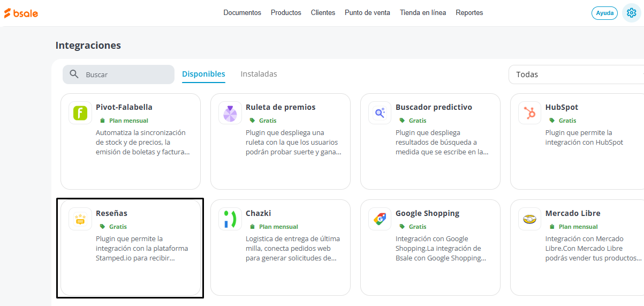644x306 pixels.
Task: Click the tag icon on Reseñas card
Action: (x=102, y=227)
